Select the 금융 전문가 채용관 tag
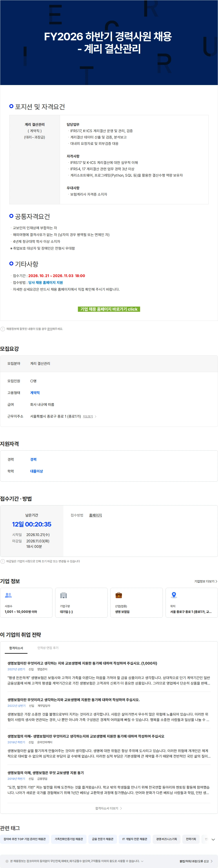Image resolution: width=218 pixels, height=868 pixels. [x=103, y=839]
